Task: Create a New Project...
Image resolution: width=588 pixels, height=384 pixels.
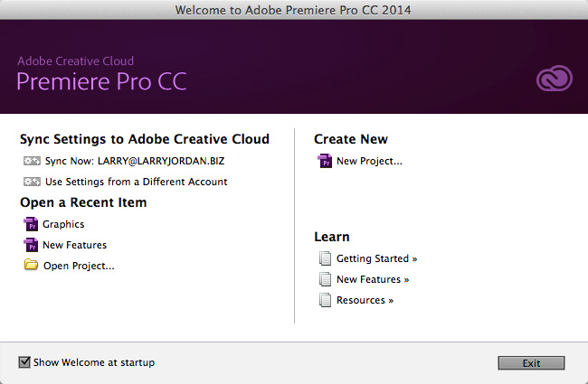Action: (x=369, y=161)
